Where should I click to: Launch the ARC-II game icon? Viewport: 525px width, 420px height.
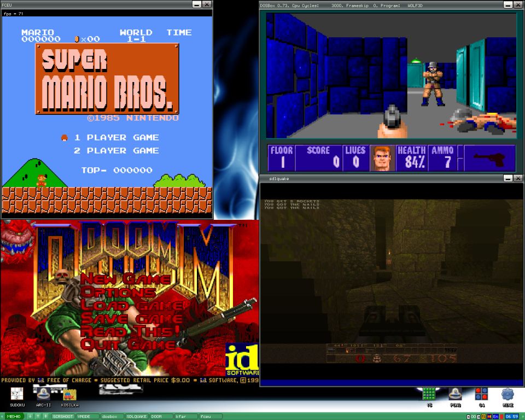(x=43, y=394)
